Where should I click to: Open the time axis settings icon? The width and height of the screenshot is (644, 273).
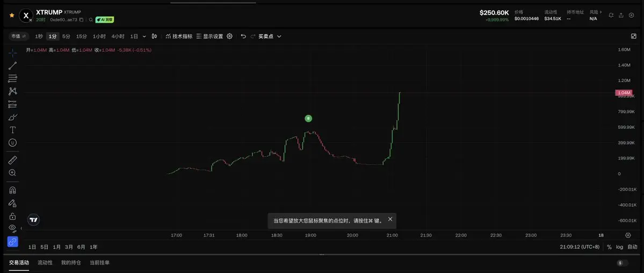coord(628,235)
